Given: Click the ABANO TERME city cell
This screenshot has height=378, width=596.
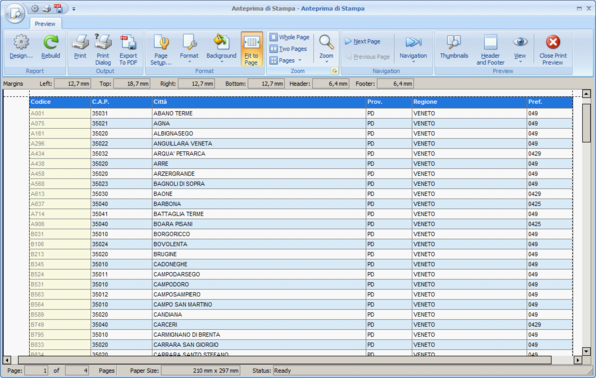Looking at the screenshot, I should tap(258, 113).
